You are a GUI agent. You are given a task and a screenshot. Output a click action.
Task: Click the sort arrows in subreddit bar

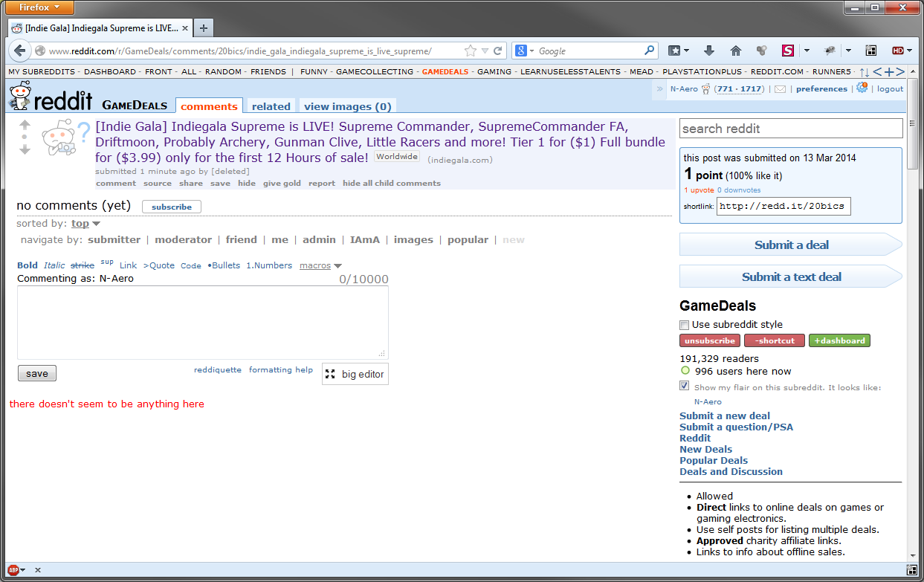[864, 72]
